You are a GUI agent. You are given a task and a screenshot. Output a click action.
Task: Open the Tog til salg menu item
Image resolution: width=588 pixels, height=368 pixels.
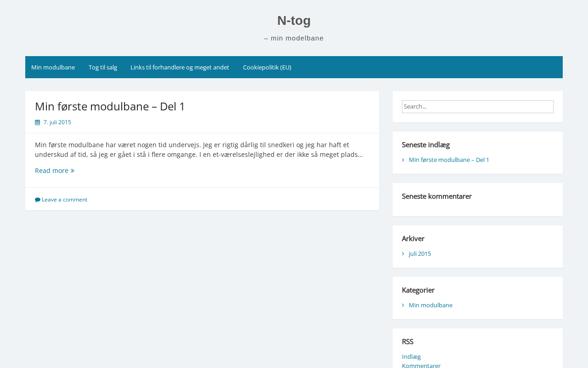[103, 67]
